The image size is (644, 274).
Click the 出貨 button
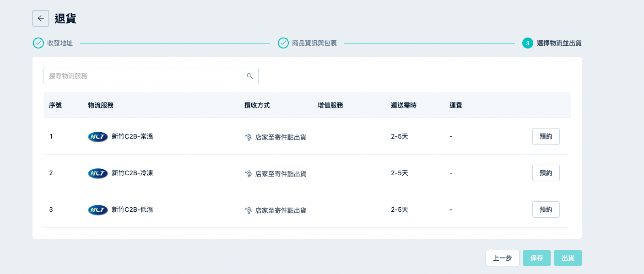point(568,258)
